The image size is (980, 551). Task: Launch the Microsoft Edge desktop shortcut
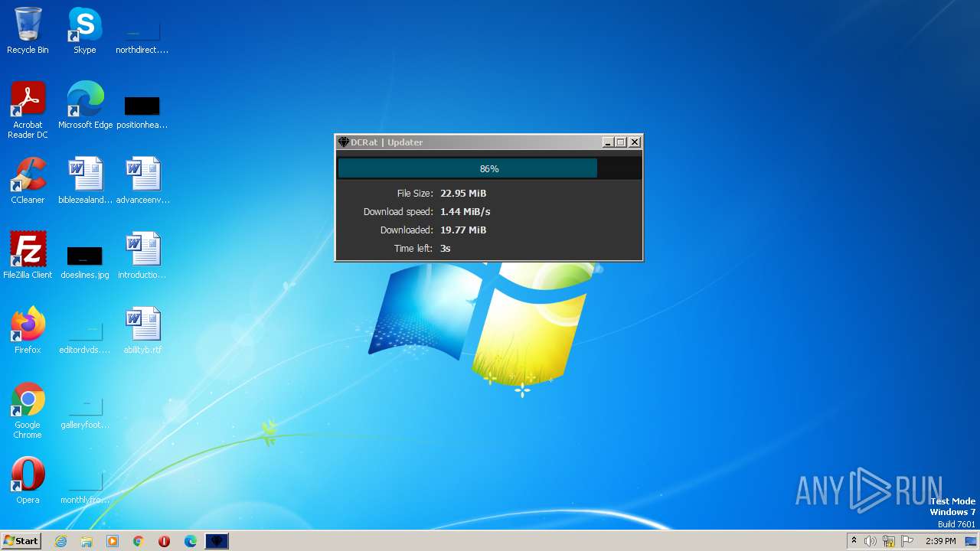tap(85, 106)
